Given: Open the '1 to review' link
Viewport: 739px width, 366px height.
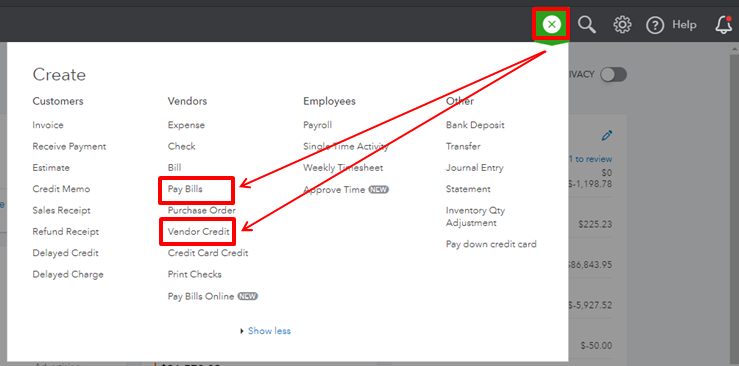Looking at the screenshot, I should pos(591,159).
